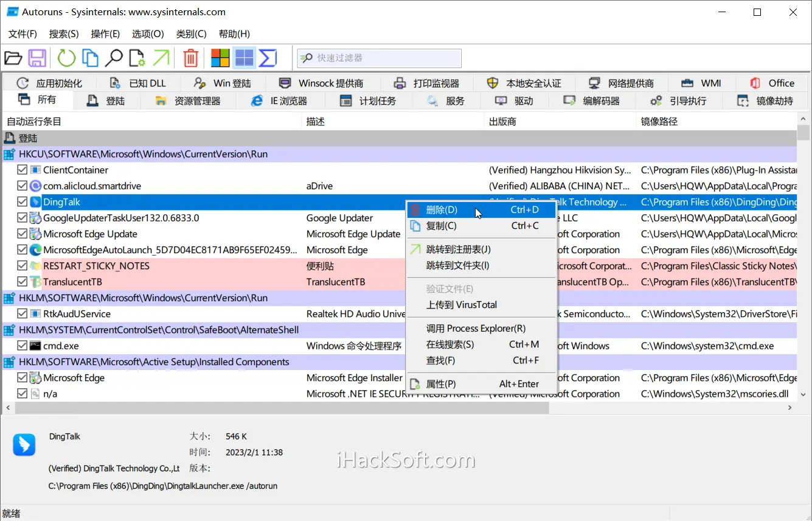
Task: Click the properties icon in context menu
Action: 415,384
